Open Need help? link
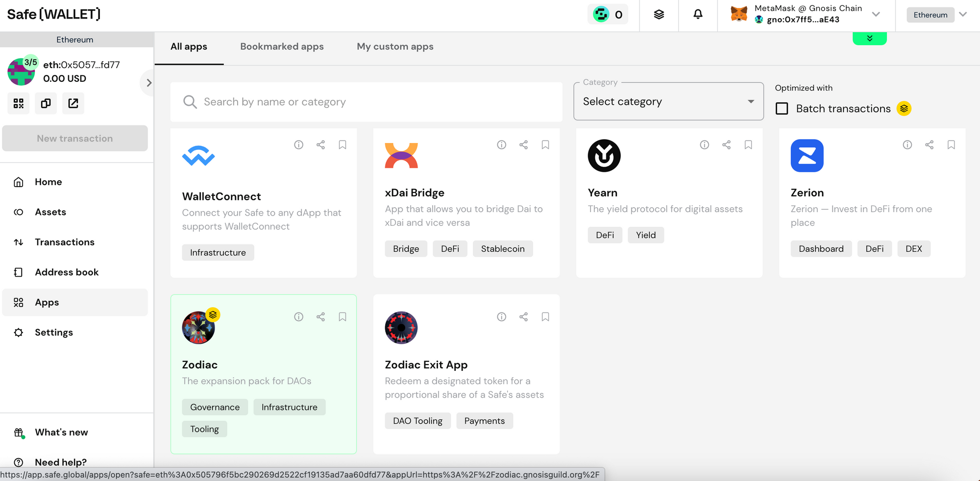980x481 pixels. [x=61, y=462]
